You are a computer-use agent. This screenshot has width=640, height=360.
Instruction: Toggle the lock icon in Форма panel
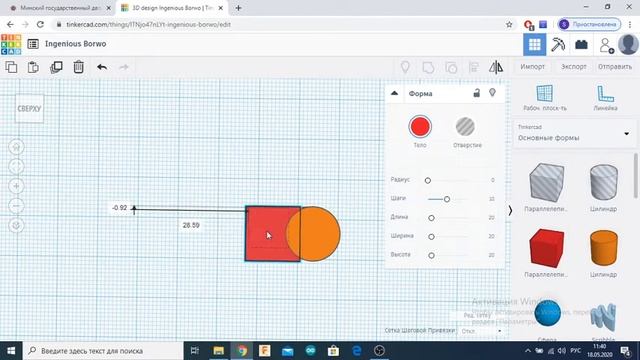tap(476, 93)
